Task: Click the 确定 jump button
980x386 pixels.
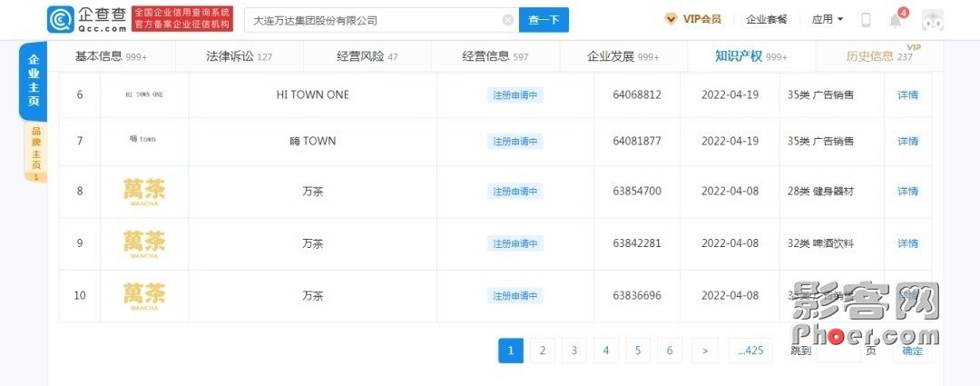Action: [912, 351]
